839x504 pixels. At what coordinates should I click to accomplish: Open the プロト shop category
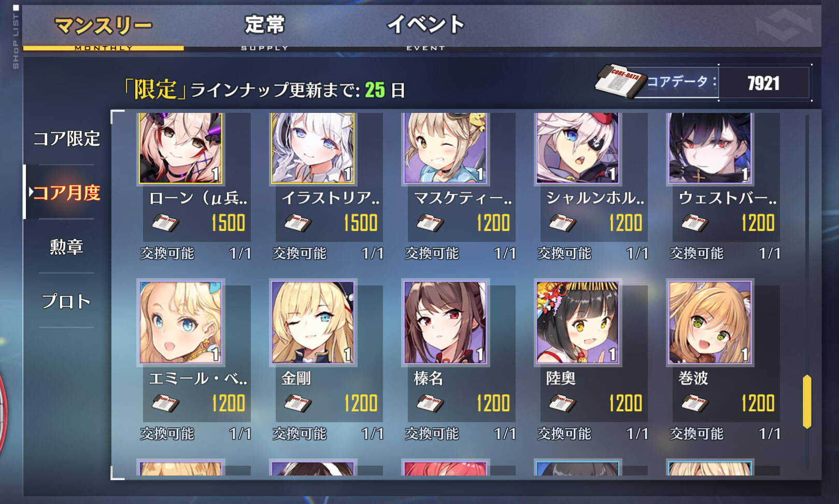(66, 300)
